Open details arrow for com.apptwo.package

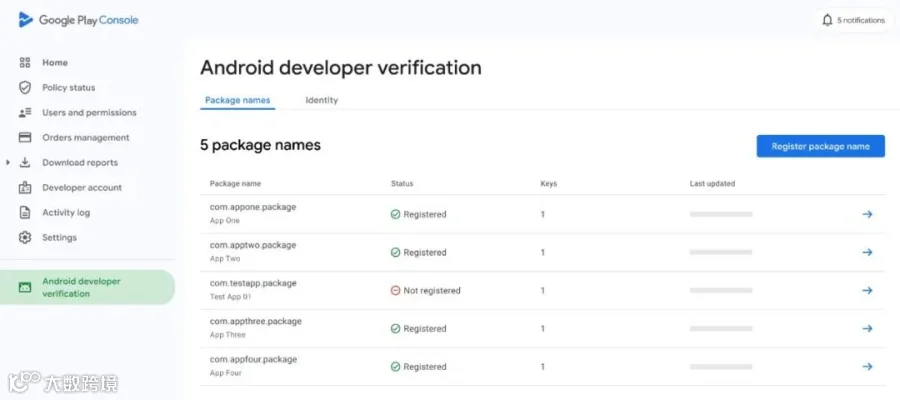pyautogui.click(x=867, y=252)
